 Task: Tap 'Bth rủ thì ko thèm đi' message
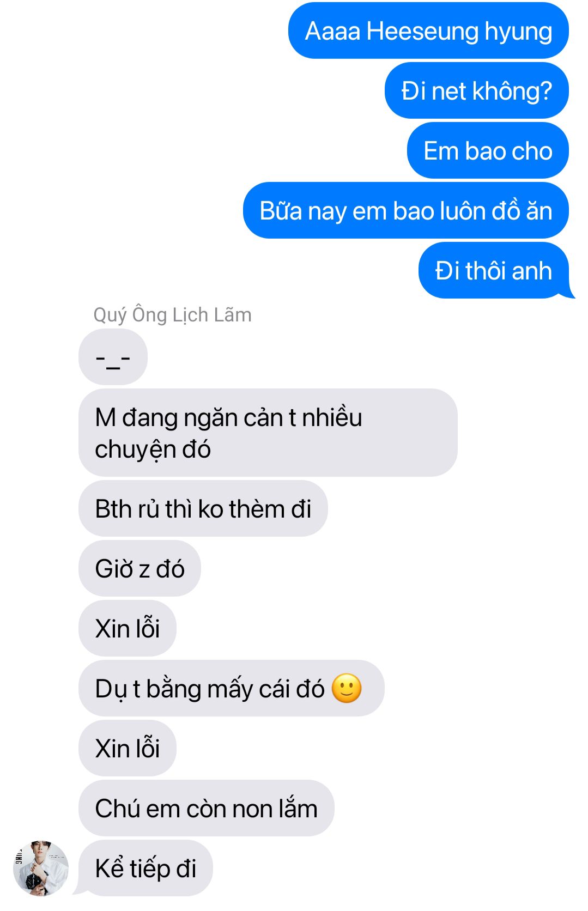click(203, 508)
